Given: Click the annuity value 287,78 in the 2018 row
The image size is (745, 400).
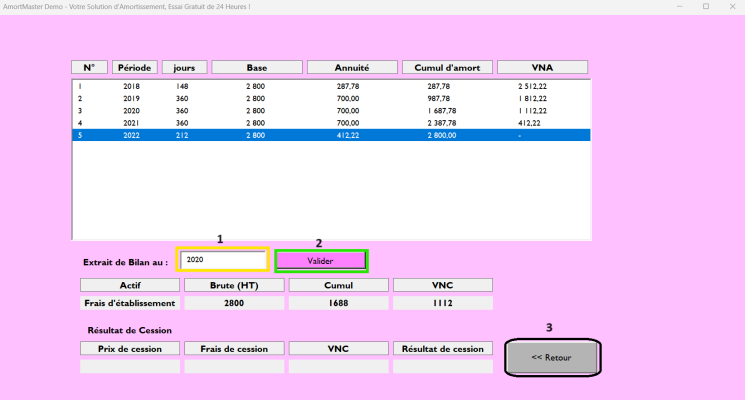Looking at the screenshot, I should click(x=348, y=86).
